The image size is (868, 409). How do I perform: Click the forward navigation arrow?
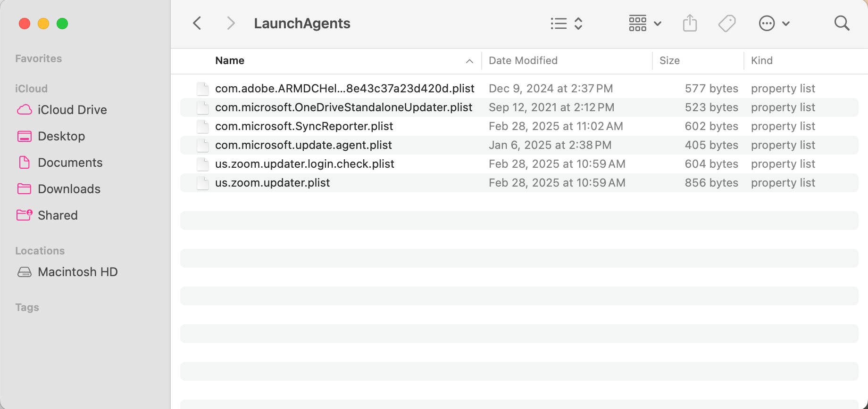pos(230,23)
